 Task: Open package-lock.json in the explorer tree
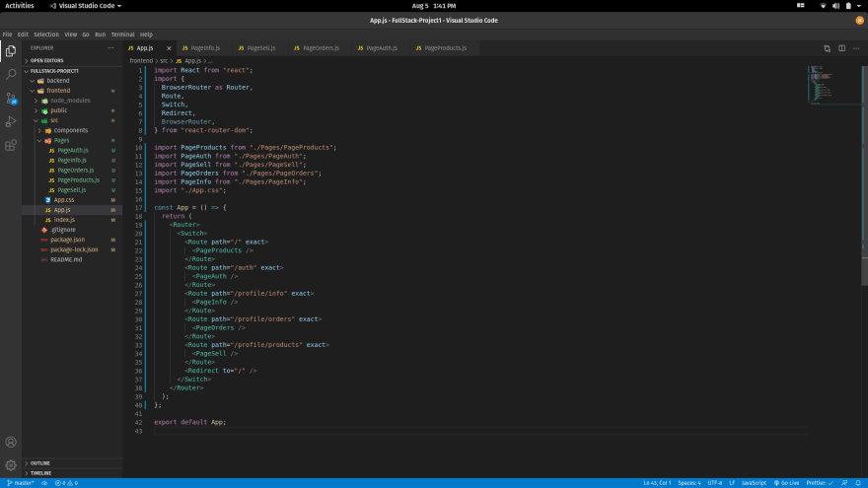tap(72, 250)
